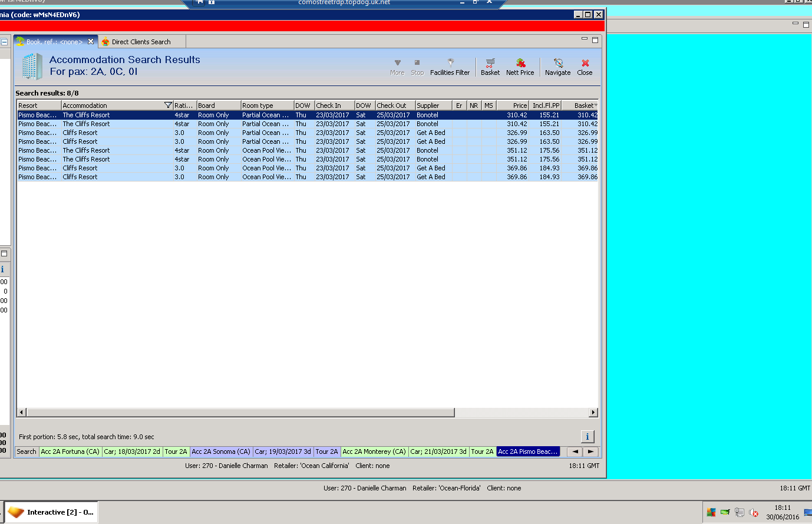Switch to Direct Clients Search tab
This screenshot has height=524, width=812.
coord(141,42)
